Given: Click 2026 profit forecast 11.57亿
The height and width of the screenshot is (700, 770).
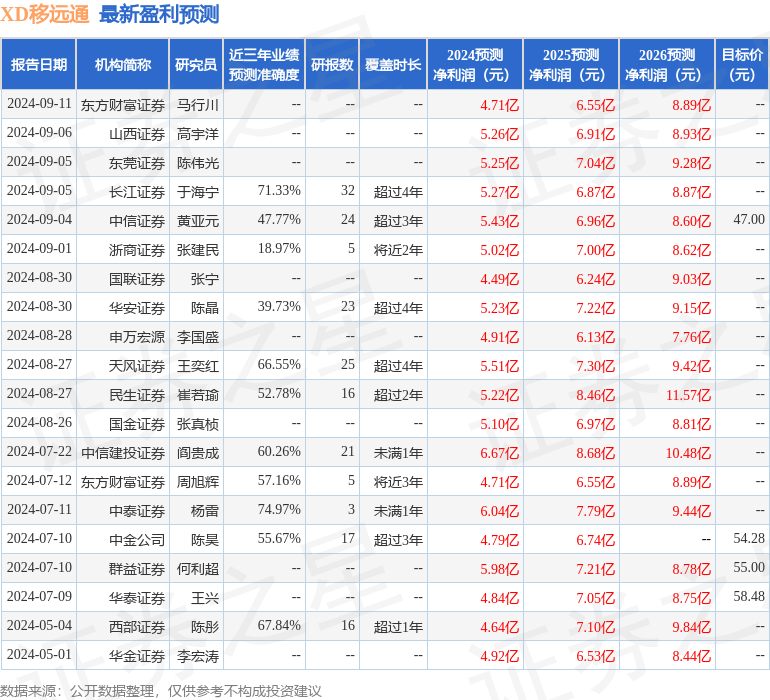Looking at the screenshot, I should tap(688, 394).
